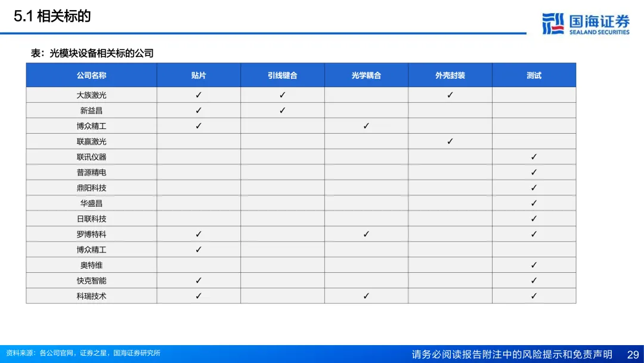
Task: Select 快克智能 checkmark under 贴片
Action: (199, 281)
